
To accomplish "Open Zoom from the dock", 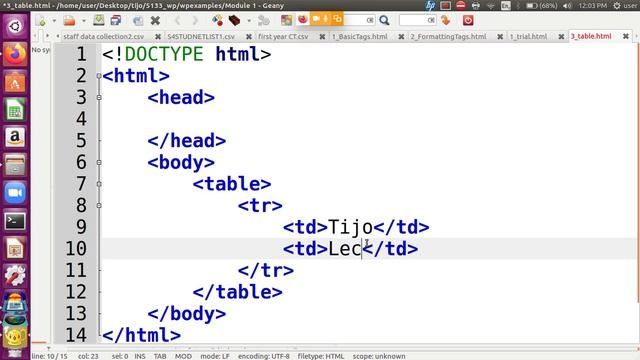I will [x=15, y=193].
